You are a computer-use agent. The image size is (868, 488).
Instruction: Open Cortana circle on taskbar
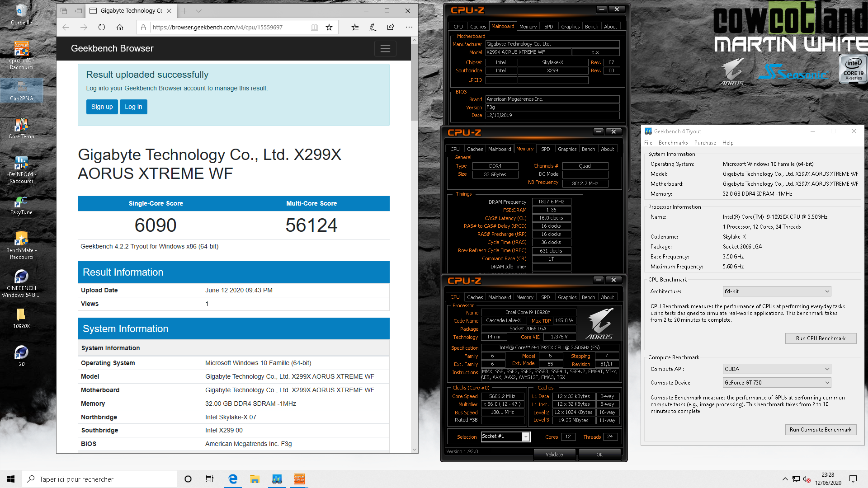click(x=188, y=479)
